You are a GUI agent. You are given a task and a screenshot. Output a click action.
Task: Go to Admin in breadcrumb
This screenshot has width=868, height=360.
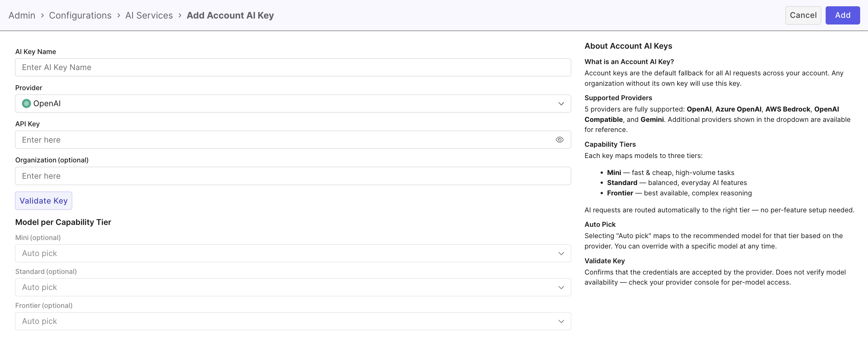(22, 15)
